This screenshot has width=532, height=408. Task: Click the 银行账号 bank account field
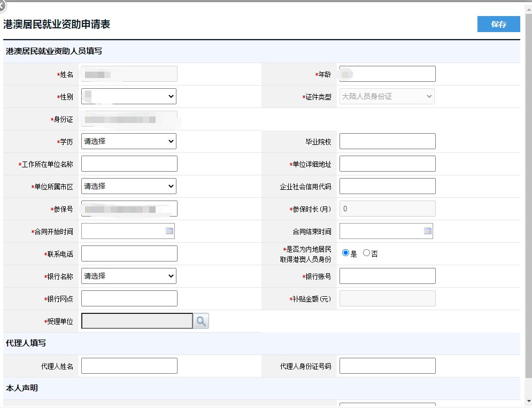pos(387,276)
